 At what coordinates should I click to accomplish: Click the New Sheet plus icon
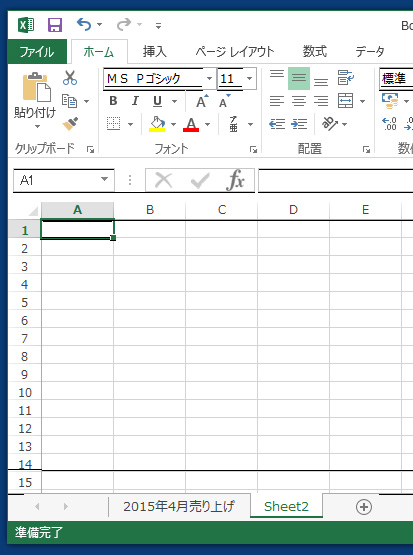click(364, 507)
